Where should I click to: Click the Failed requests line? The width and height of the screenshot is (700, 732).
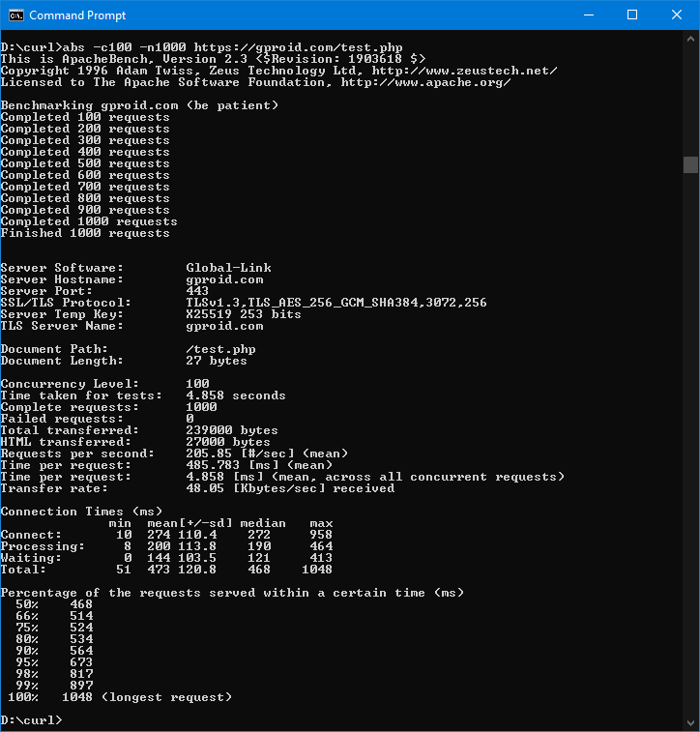coord(97,419)
